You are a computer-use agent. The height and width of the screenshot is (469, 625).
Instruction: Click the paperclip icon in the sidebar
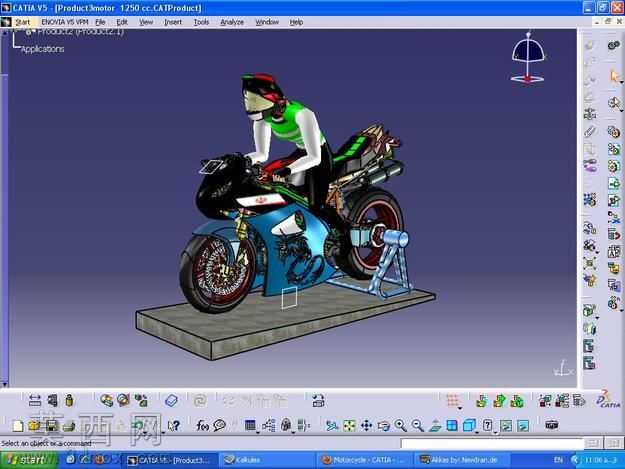590,131
